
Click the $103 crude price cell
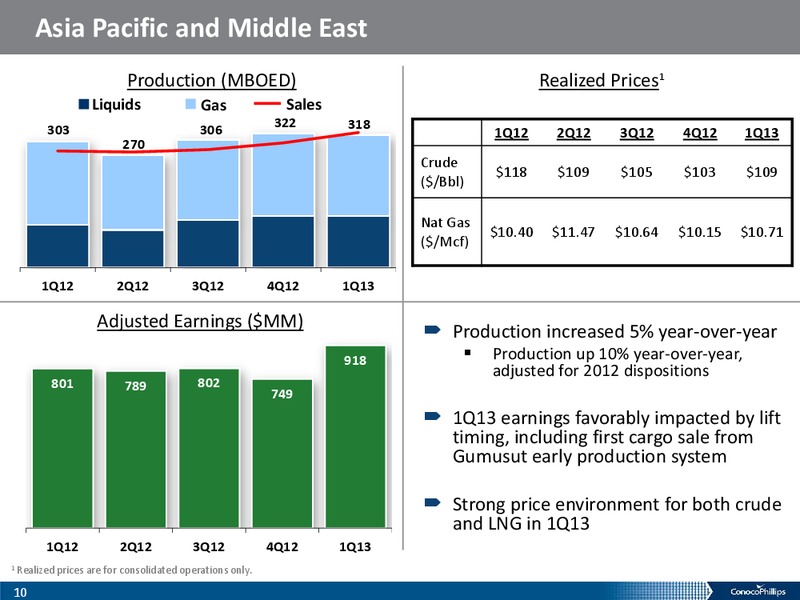click(x=699, y=172)
